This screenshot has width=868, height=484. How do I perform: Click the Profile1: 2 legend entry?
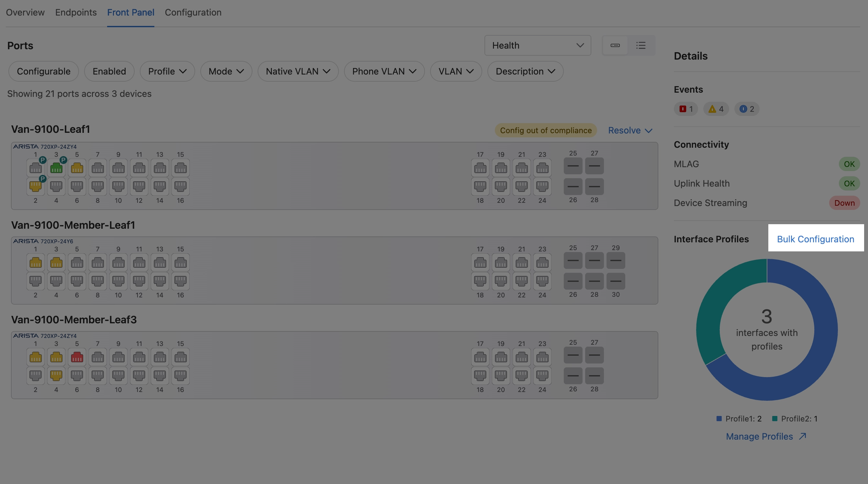click(739, 419)
